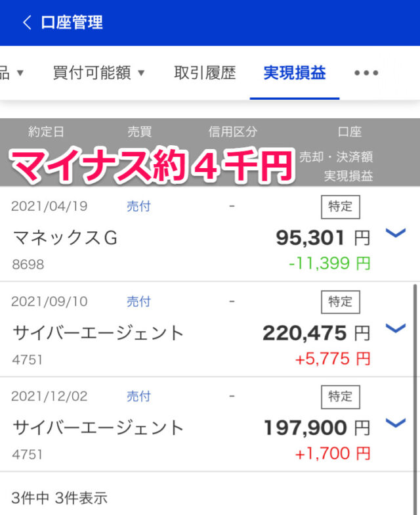Click the +5,775 円 realized gain amount
Viewport: 420px width, 515px height.
[x=333, y=359]
